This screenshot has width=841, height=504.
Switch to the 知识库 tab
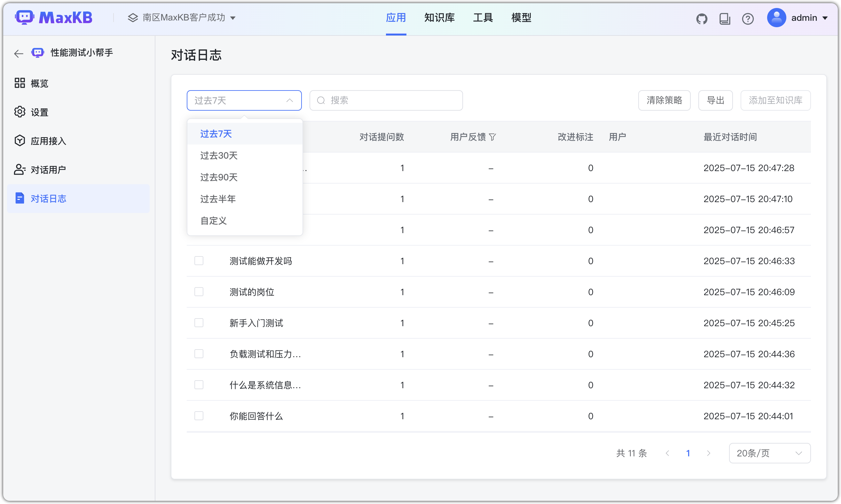439,18
